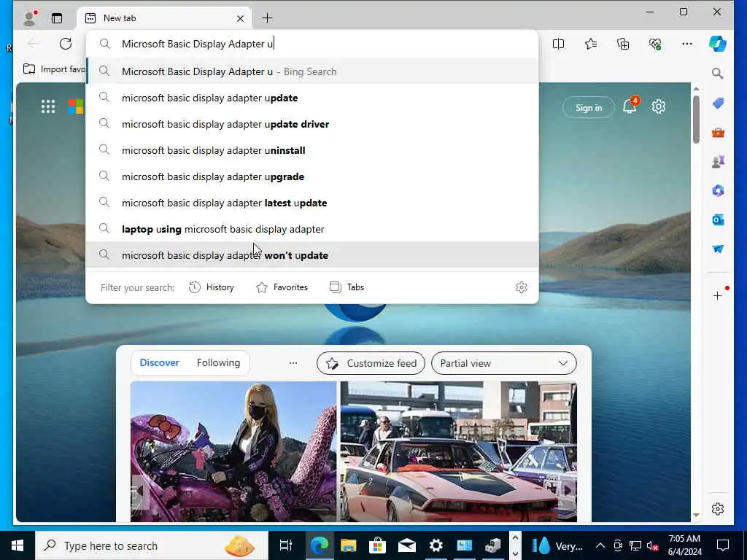Screen dimensions: 747x560
Task: Choose the 'laptop using microsoft basic display adapter' suggestion
Action: coord(312,228)
